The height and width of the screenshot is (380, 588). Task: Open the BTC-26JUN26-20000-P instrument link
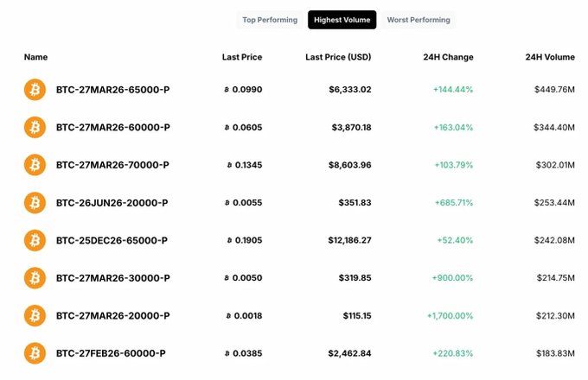click(112, 202)
